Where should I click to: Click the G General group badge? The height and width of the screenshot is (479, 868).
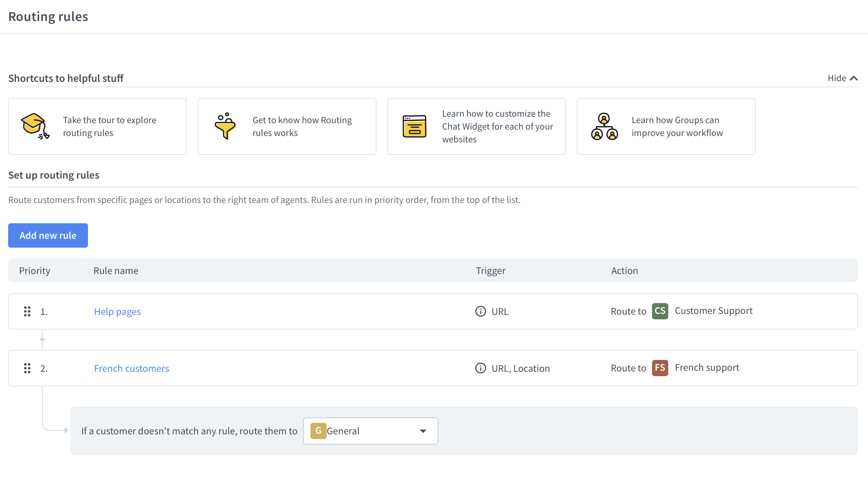(x=318, y=431)
